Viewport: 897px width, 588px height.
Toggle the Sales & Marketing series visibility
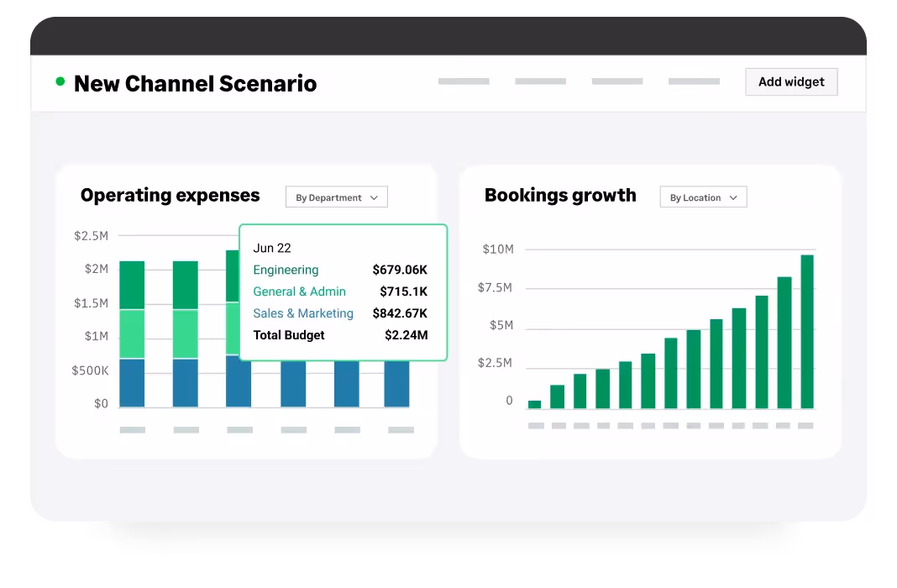303,313
